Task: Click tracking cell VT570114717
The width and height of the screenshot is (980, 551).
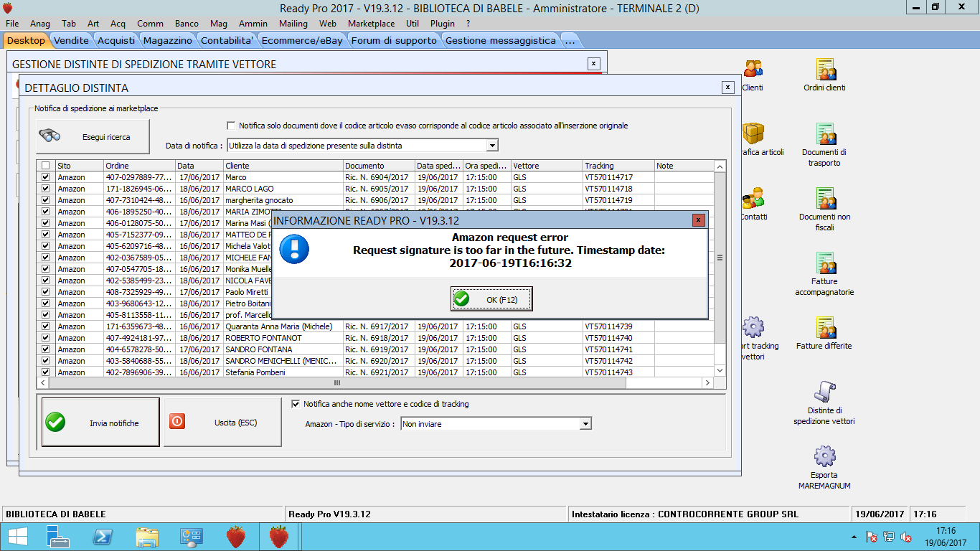Action: 618,177
